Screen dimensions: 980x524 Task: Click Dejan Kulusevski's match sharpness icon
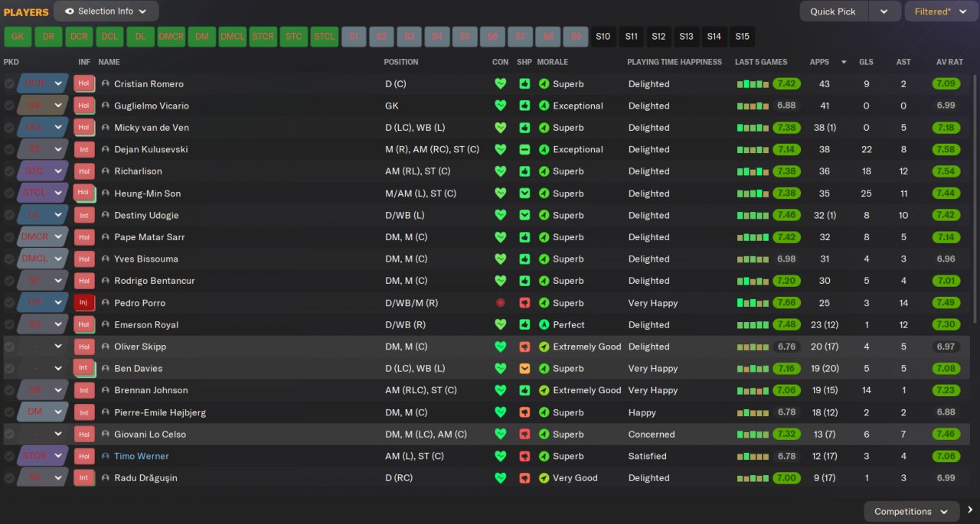coord(524,150)
